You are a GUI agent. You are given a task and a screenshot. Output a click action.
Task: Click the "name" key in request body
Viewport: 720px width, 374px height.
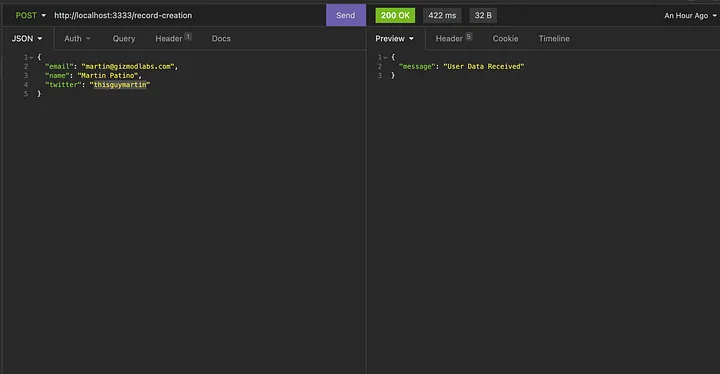pyautogui.click(x=57, y=75)
